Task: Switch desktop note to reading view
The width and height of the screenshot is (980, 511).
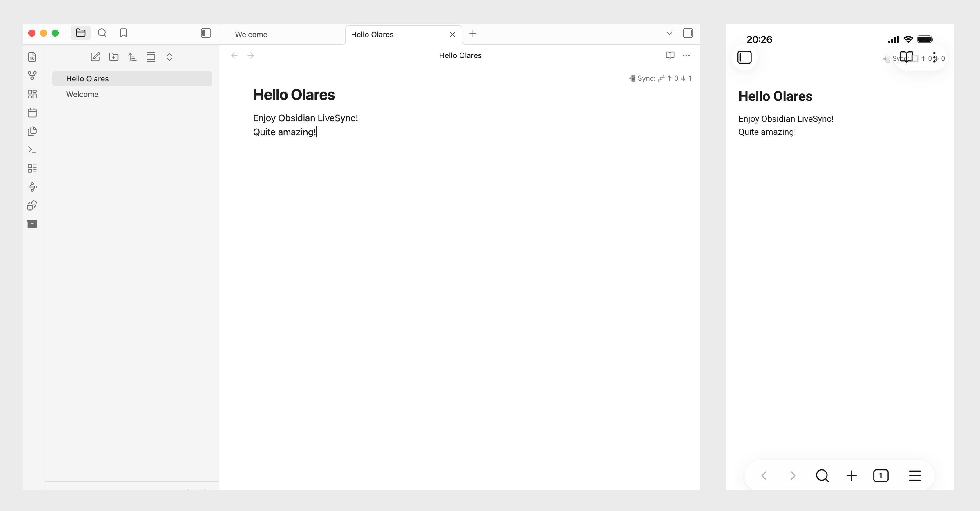Action: click(670, 55)
